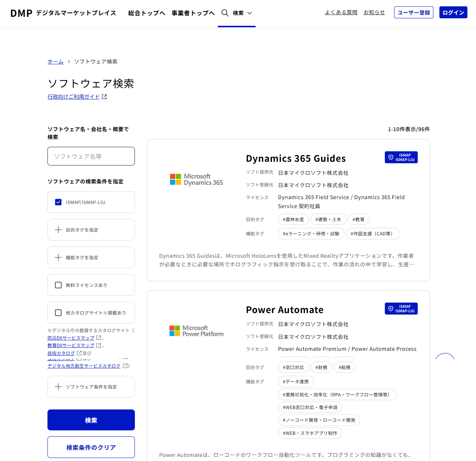Click Microsoft Power Platform logo thumbnail
This screenshot has width=476, height=461.
pyautogui.click(x=197, y=331)
